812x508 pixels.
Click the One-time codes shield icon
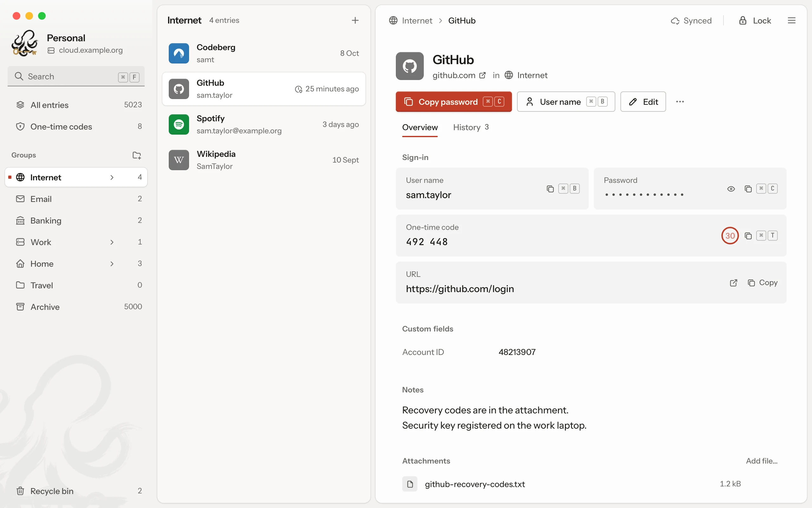point(20,127)
